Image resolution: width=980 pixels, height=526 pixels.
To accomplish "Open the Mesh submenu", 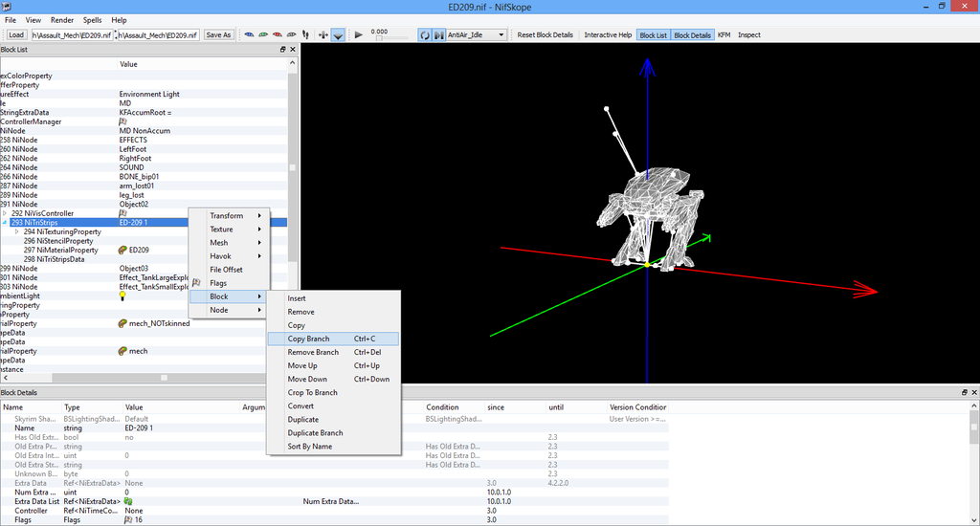I will [x=230, y=242].
